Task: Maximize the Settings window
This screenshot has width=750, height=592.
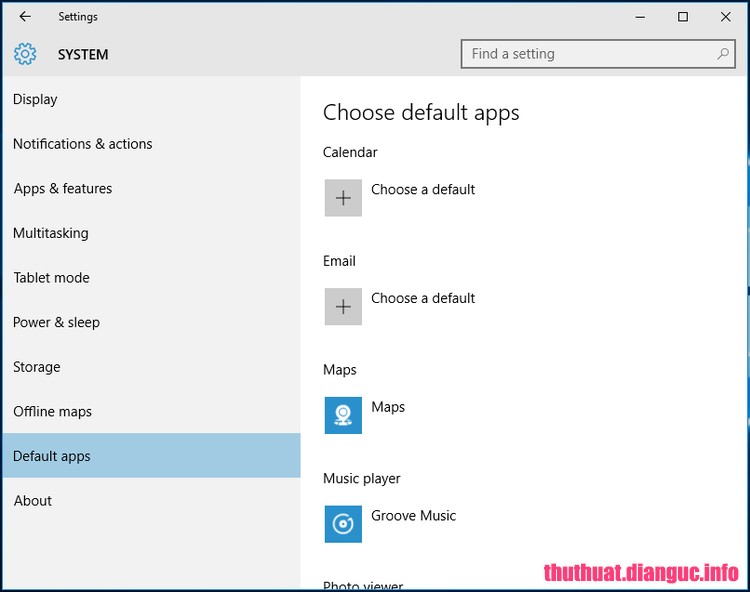Action: point(683,17)
